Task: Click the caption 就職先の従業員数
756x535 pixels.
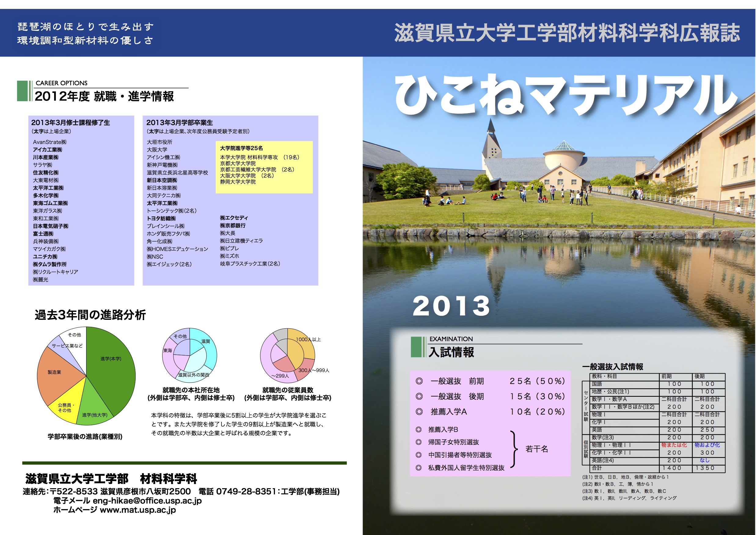Action: 288,390
